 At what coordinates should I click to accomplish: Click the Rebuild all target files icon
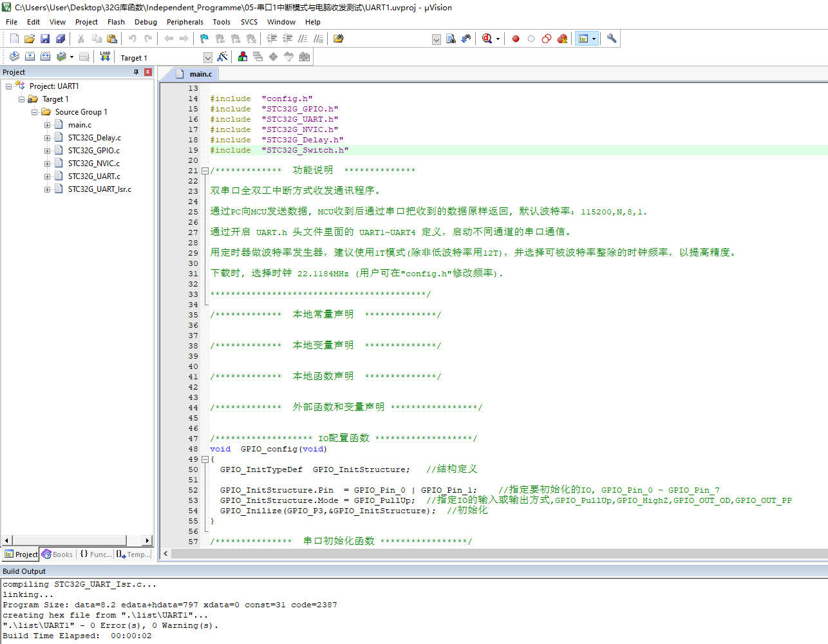pyautogui.click(x=45, y=57)
